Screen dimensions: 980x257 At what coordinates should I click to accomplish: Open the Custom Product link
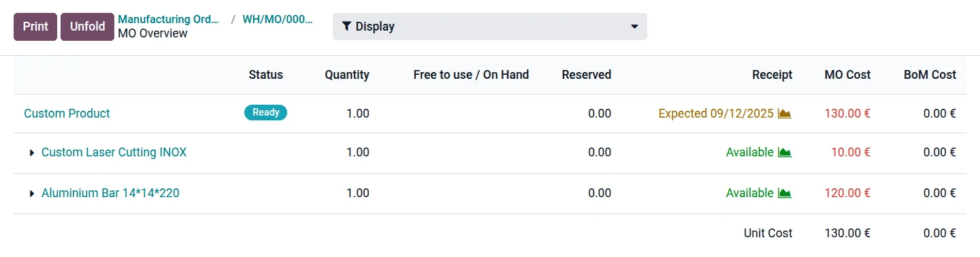[x=67, y=114]
